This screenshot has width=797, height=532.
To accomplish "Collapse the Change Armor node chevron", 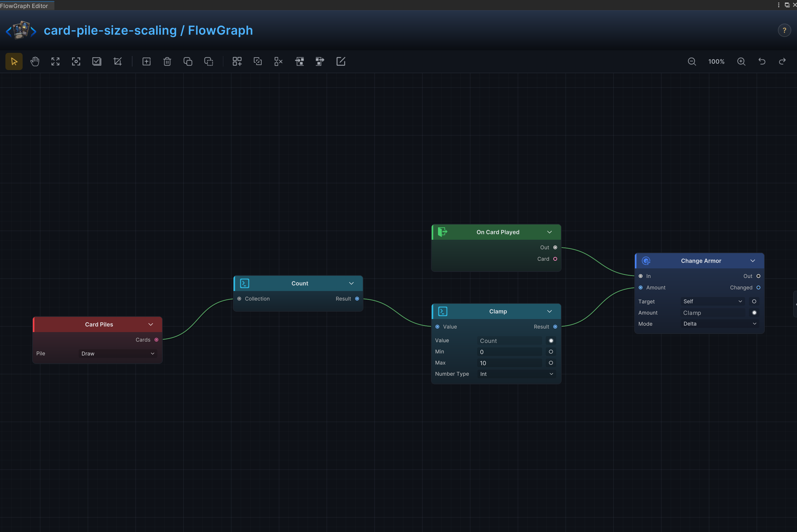I will tap(753, 261).
